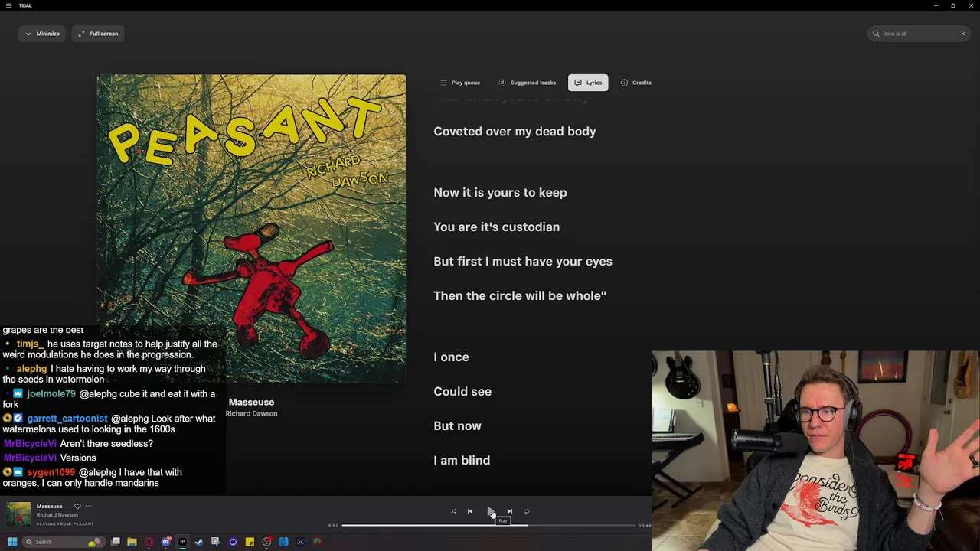Click the Windows taskbar Search box
Viewport: 980px width, 551px height.
click(64, 542)
